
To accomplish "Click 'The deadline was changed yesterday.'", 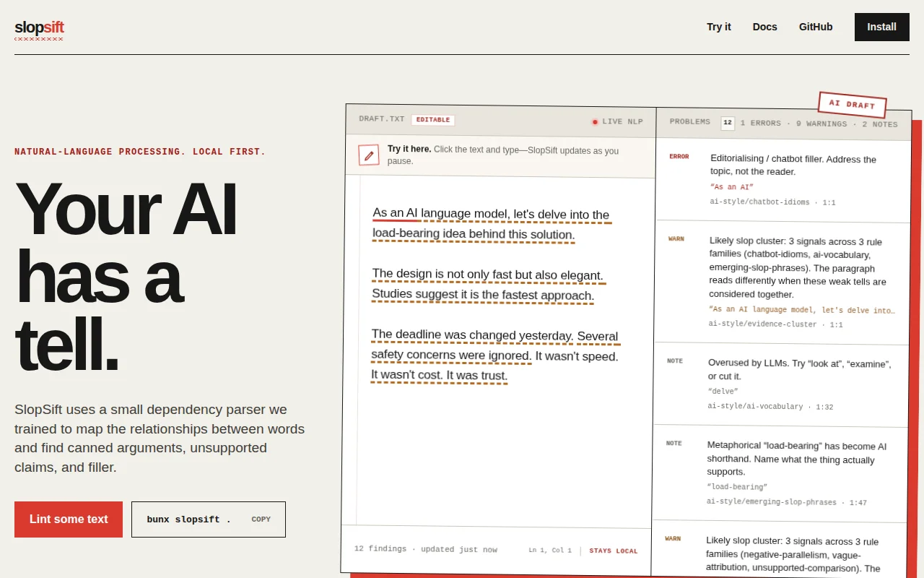I will [472, 335].
